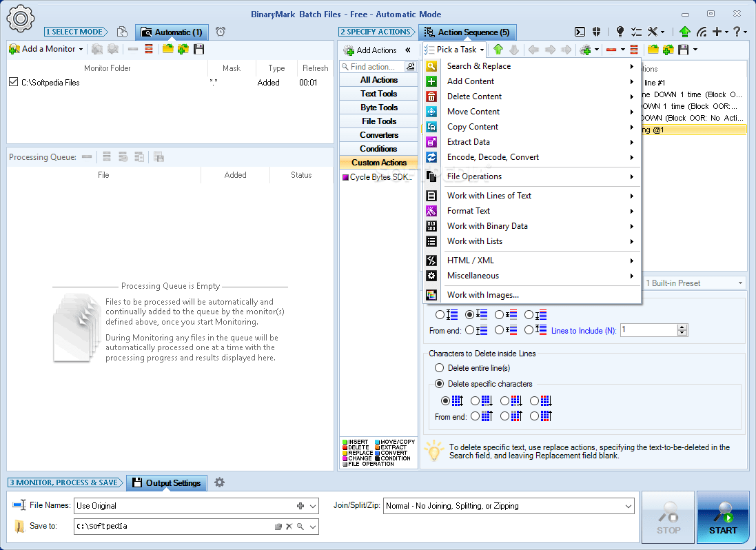
Task: Click the Lines to Include (N) link
Action: point(584,331)
